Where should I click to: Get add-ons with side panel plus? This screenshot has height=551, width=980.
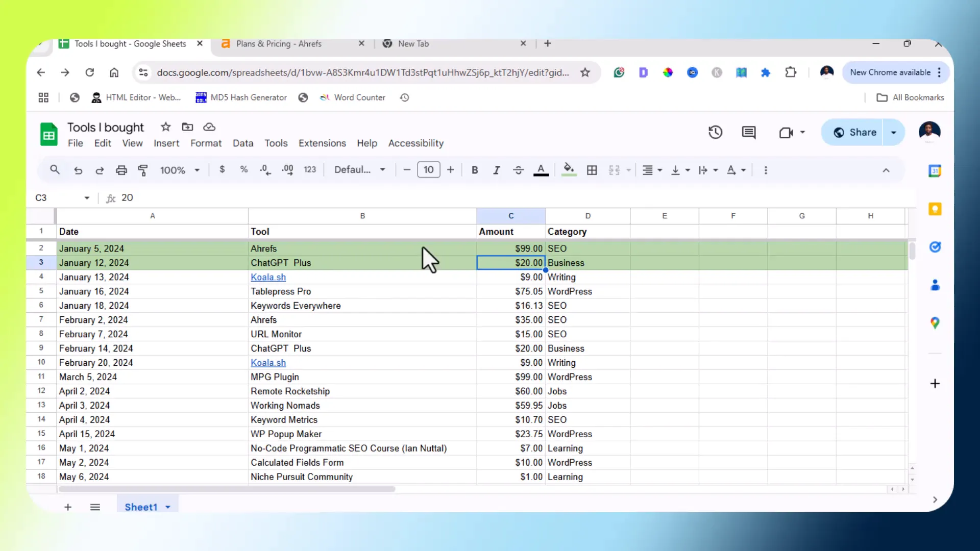tap(935, 384)
